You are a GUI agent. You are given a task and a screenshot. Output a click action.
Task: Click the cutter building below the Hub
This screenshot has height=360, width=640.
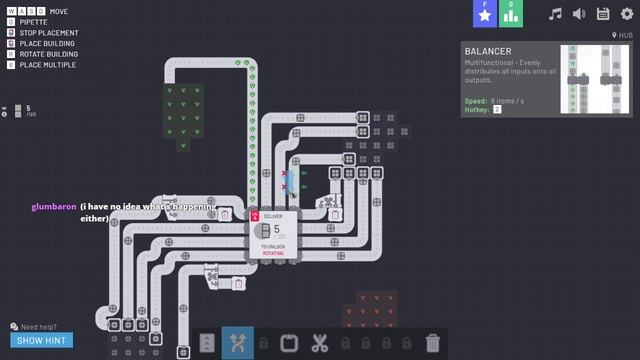211,276
